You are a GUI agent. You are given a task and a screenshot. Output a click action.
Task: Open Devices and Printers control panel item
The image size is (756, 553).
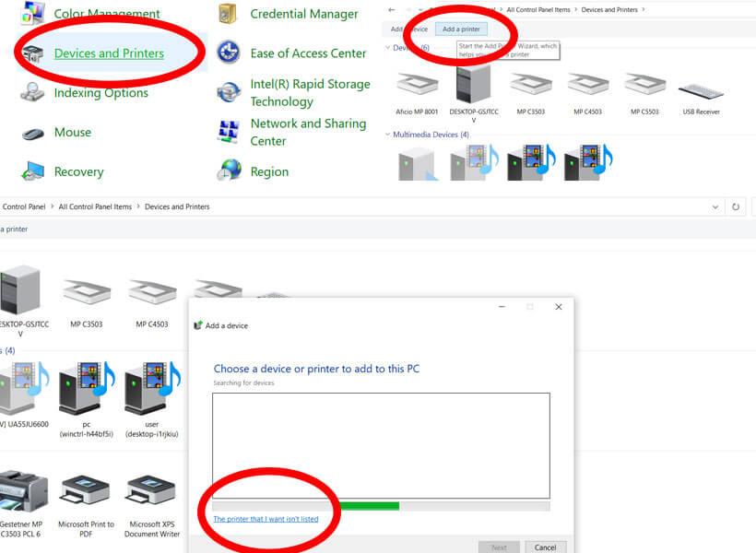click(109, 53)
